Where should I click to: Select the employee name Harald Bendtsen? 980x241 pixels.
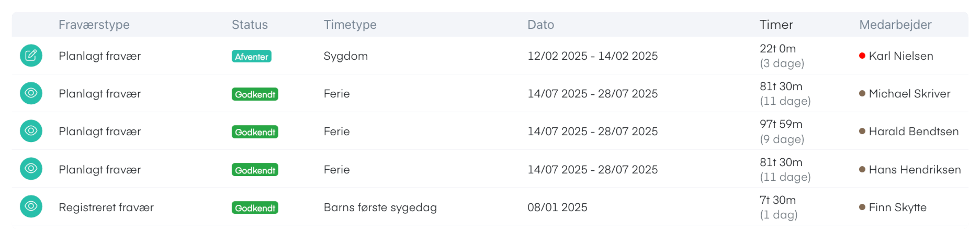pyautogui.click(x=914, y=132)
